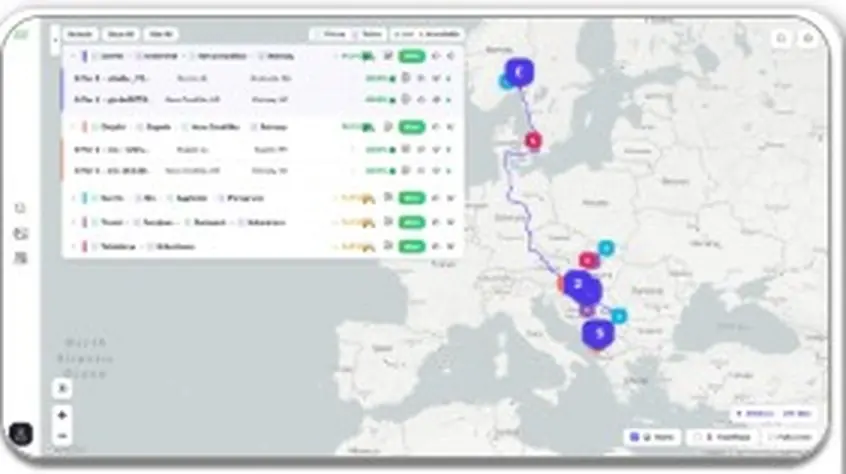This screenshot has width=846, height=474.
Task: Toggle the second filter chip at the top right of the route panel
Action: click(369, 34)
